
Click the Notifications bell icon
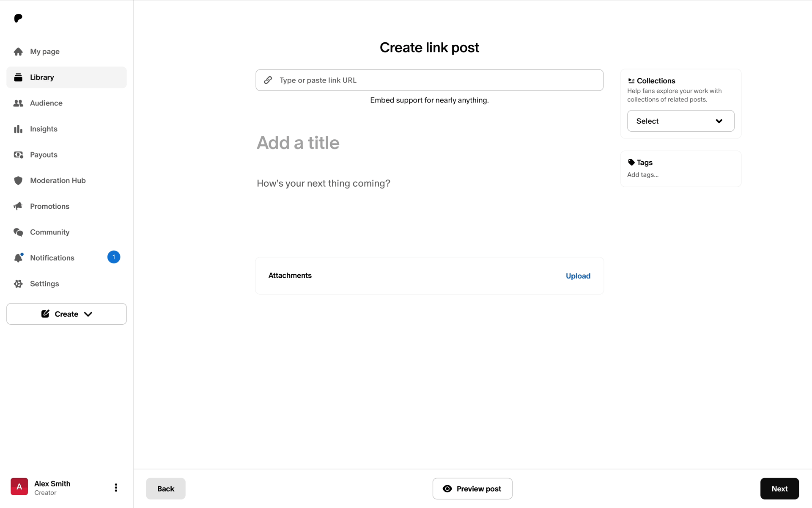click(x=18, y=258)
